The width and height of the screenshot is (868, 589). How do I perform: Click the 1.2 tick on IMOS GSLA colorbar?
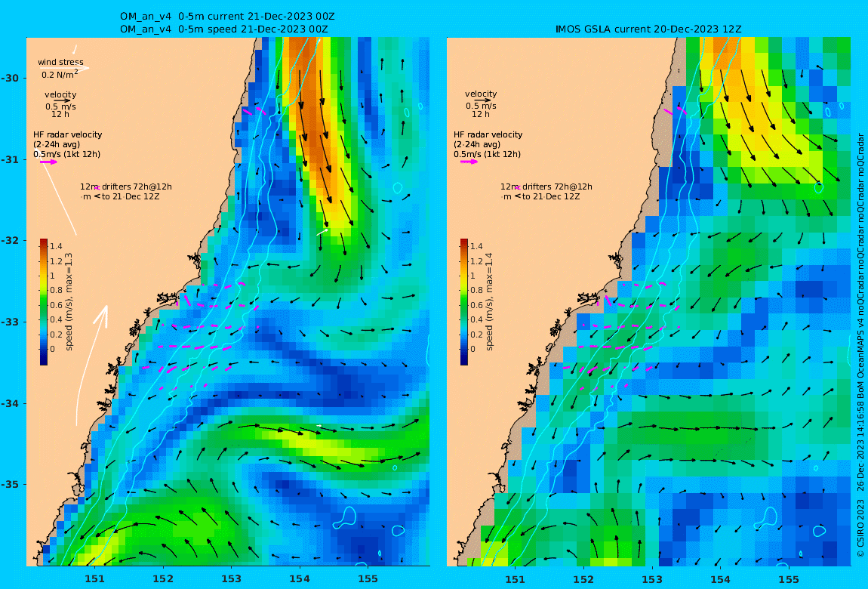tap(476, 261)
